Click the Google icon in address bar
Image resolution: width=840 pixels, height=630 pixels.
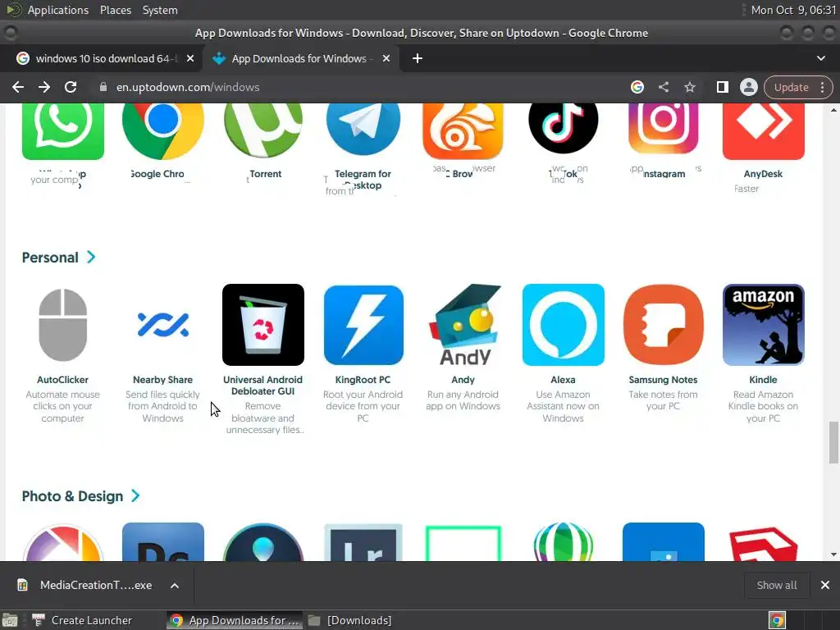[x=637, y=87]
